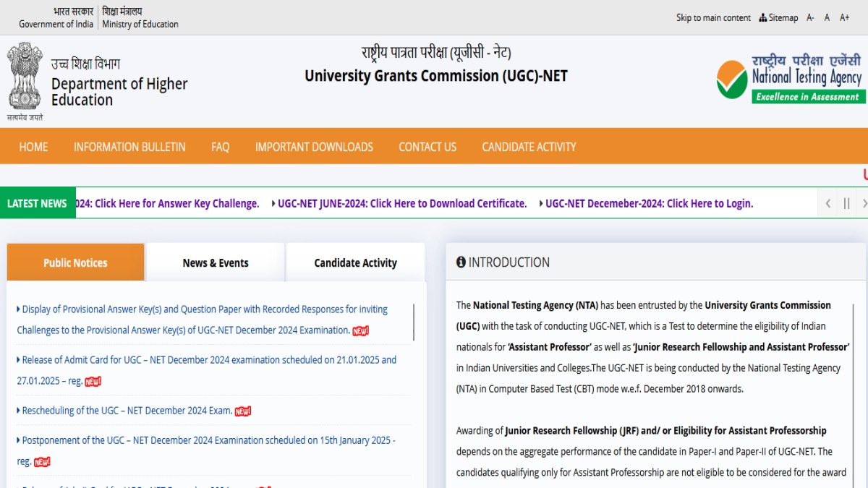Open UGC-NET JUNE-2024 Download Certificate link
This screenshot has height=488, width=868.
[402, 204]
